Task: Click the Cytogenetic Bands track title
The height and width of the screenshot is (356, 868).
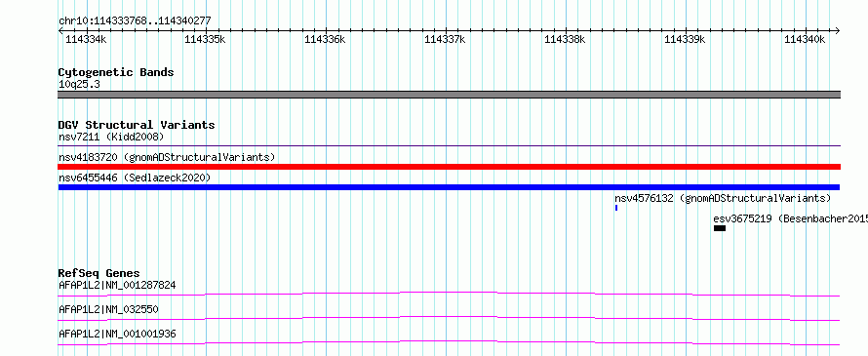Action: (x=116, y=72)
